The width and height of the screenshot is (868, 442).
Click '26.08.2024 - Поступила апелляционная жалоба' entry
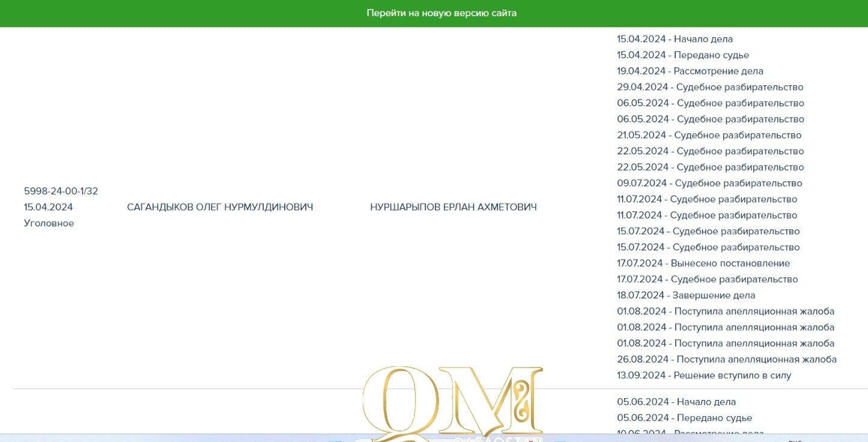tap(727, 359)
